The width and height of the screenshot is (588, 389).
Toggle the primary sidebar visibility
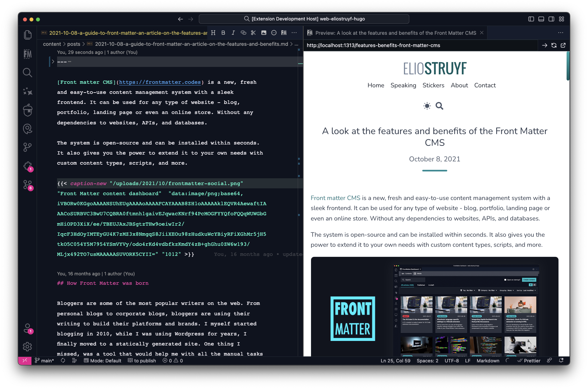click(532, 19)
